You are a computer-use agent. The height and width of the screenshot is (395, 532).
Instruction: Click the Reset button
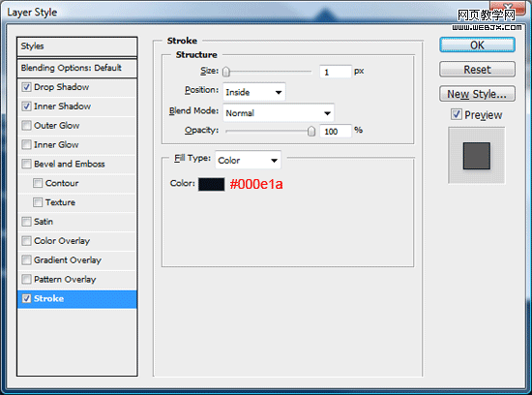pyautogui.click(x=478, y=70)
